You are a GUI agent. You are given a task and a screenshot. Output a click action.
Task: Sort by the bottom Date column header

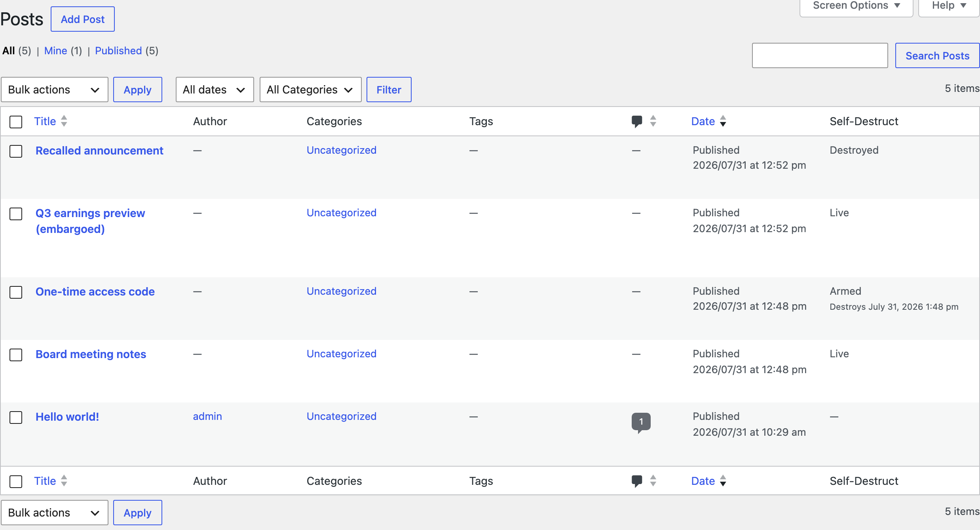point(703,481)
